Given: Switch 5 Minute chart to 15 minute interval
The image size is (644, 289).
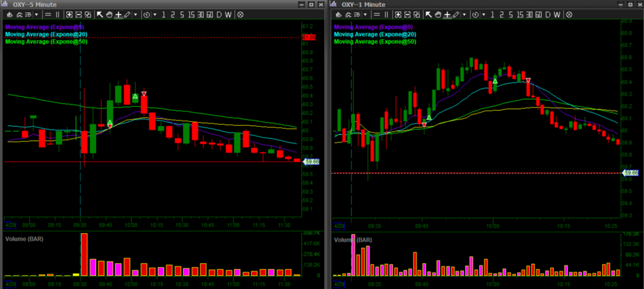Looking at the screenshot, I should [192, 14].
